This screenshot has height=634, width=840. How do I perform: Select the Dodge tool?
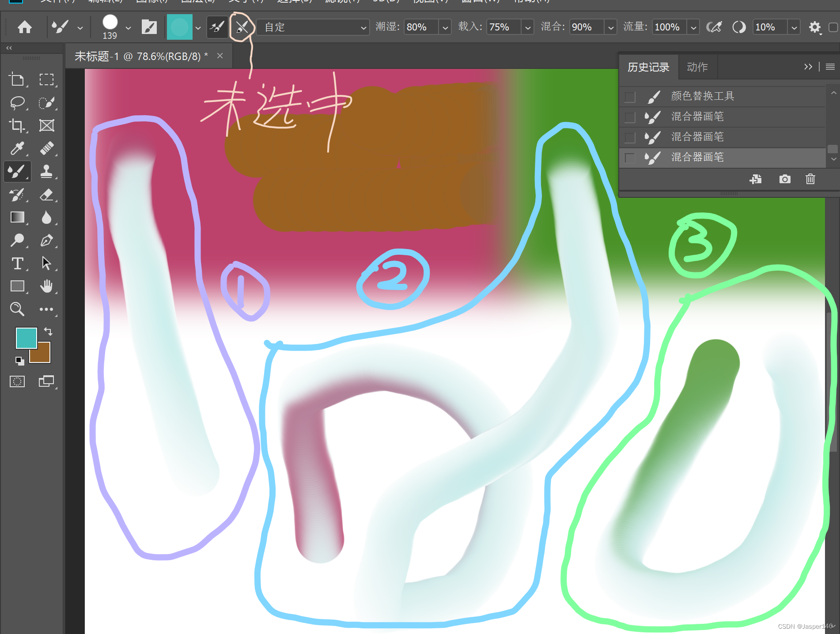(x=18, y=240)
